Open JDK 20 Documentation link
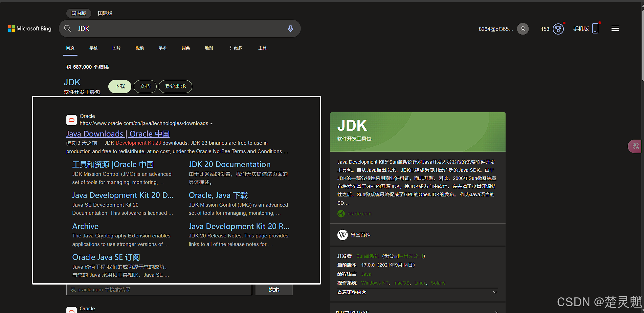This screenshot has height=313, width=644. 230,165
